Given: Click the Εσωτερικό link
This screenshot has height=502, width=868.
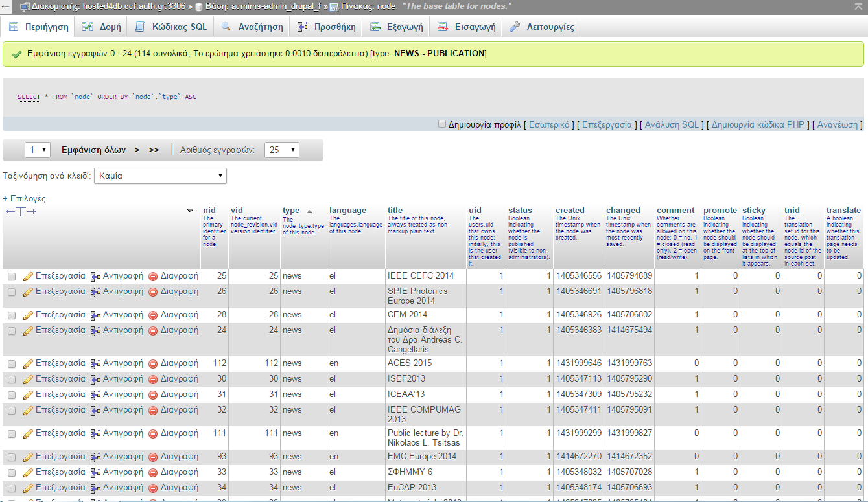Looking at the screenshot, I should (549, 124).
